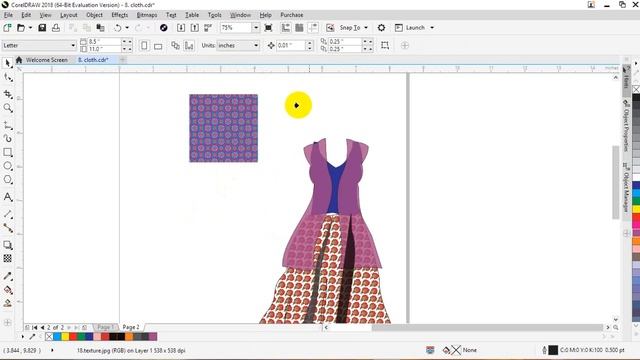Screen dimensions: 640x360
Task: Click the Export icon
Action: [x=195, y=28]
